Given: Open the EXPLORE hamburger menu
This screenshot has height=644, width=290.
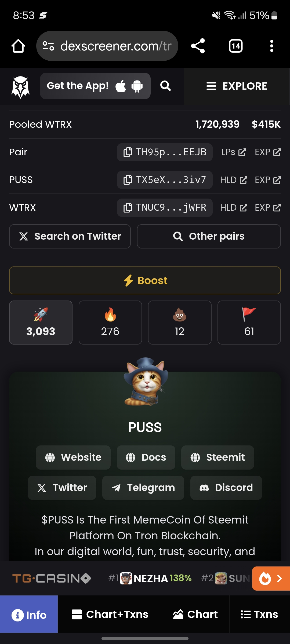Looking at the screenshot, I should coord(237,86).
